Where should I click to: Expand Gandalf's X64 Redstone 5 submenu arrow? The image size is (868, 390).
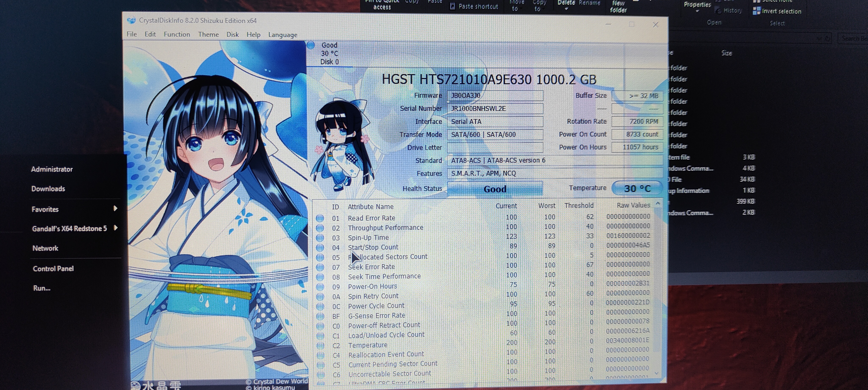pyautogui.click(x=115, y=227)
